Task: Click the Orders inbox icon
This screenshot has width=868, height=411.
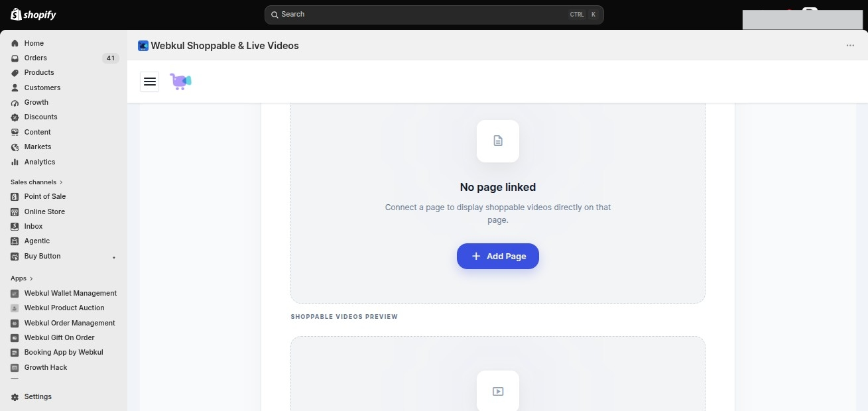Action: pyautogui.click(x=15, y=58)
